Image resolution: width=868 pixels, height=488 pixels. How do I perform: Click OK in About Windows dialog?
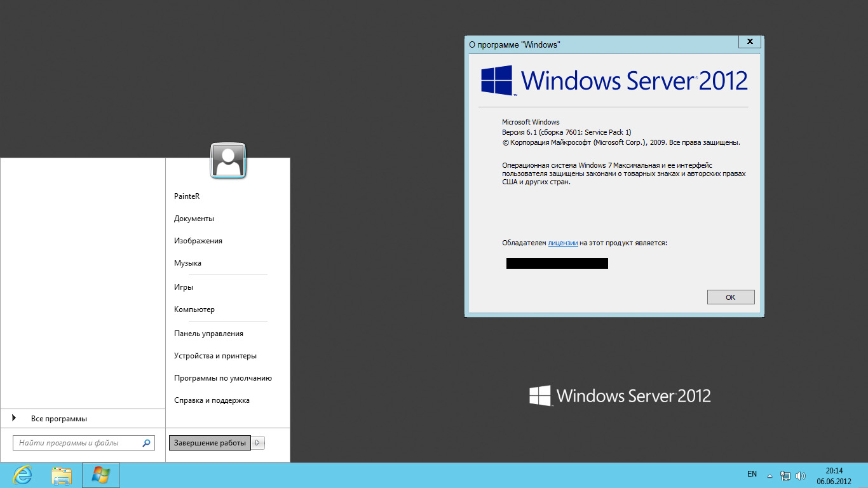coord(731,297)
